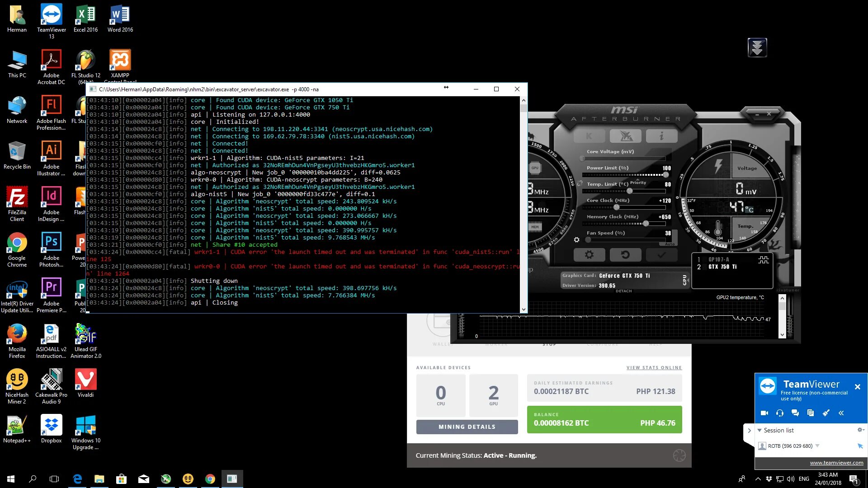Viewport: 868px width, 488px height.
Task: Open TeamViewer audio headset option
Action: click(x=780, y=413)
